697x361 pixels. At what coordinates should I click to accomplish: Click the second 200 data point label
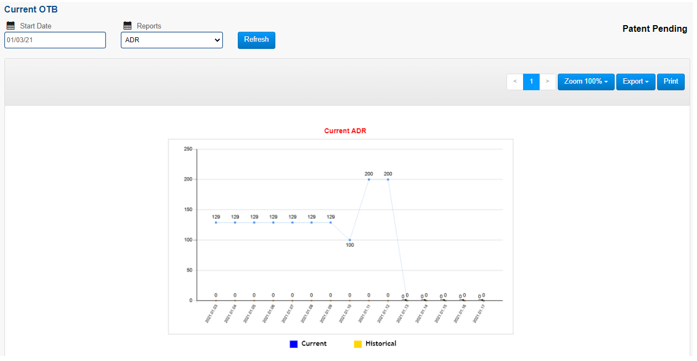pos(388,174)
